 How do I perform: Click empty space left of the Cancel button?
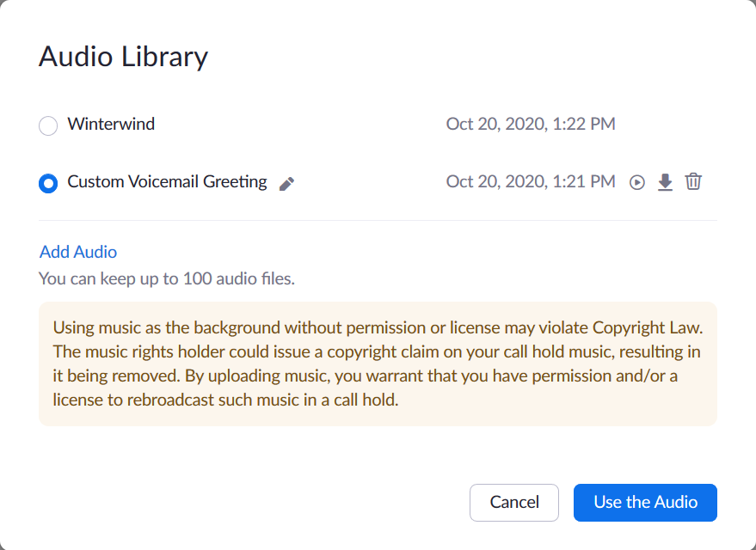[x=258, y=503]
